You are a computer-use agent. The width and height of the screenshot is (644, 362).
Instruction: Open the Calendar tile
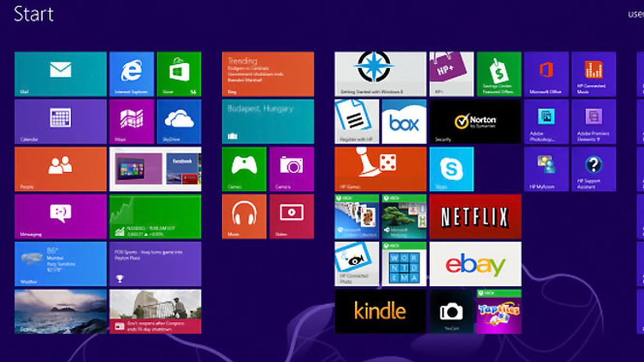pos(61,121)
